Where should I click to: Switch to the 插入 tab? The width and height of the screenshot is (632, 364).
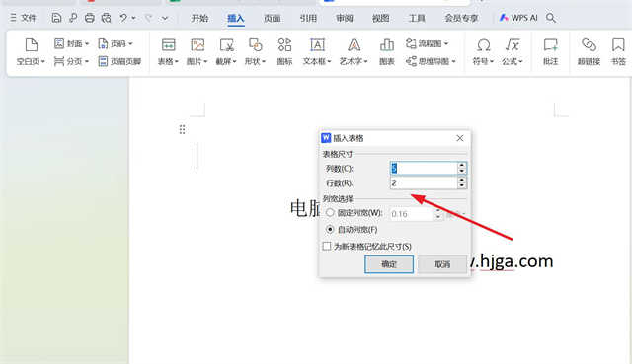click(236, 18)
